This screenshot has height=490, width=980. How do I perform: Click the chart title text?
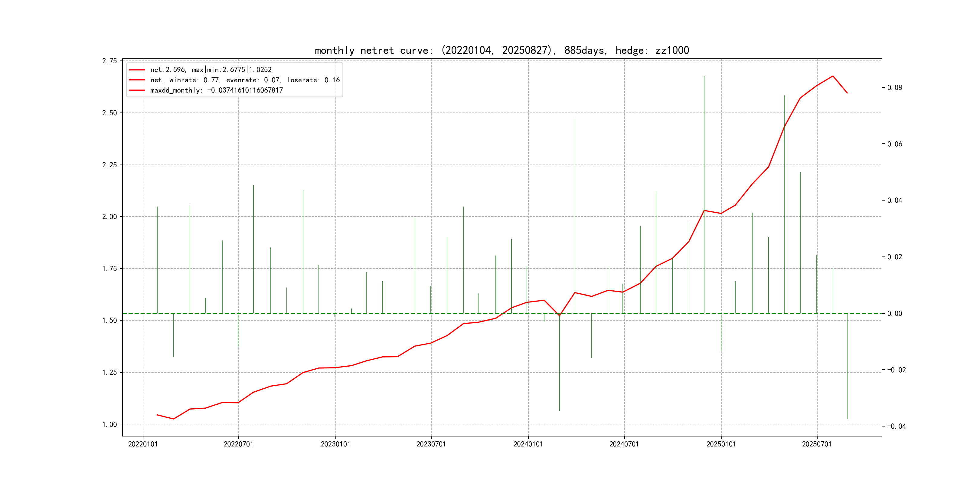tap(501, 50)
